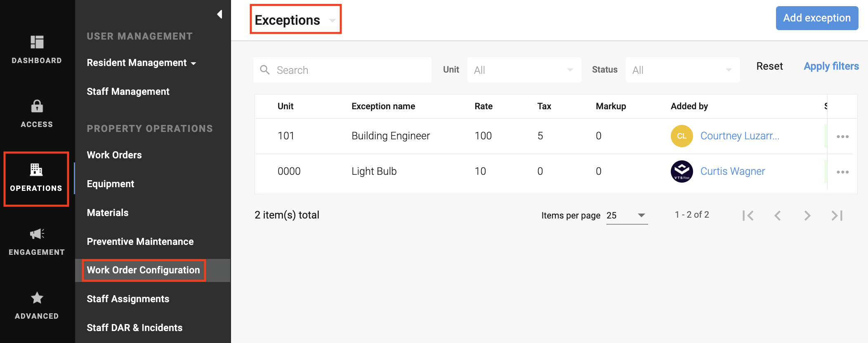The height and width of the screenshot is (343, 868).
Task: Open the Access lock icon
Action: [x=37, y=106]
